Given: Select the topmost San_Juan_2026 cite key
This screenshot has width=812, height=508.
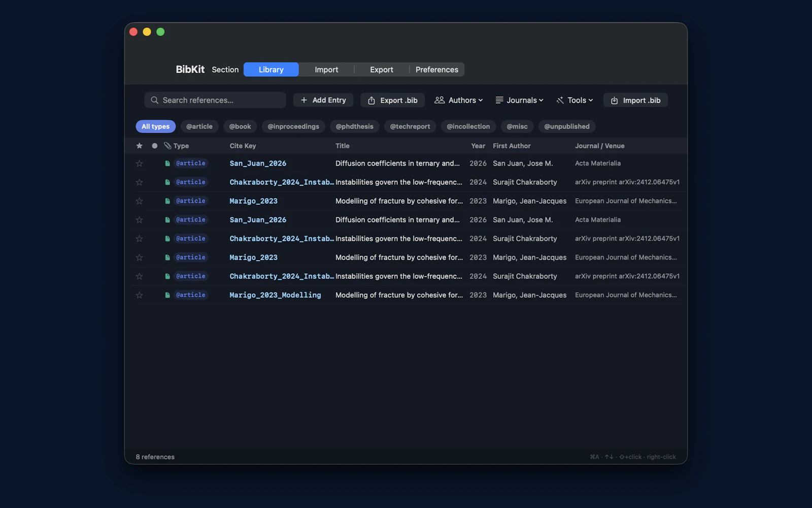Looking at the screenshot, I should (258, 164).
